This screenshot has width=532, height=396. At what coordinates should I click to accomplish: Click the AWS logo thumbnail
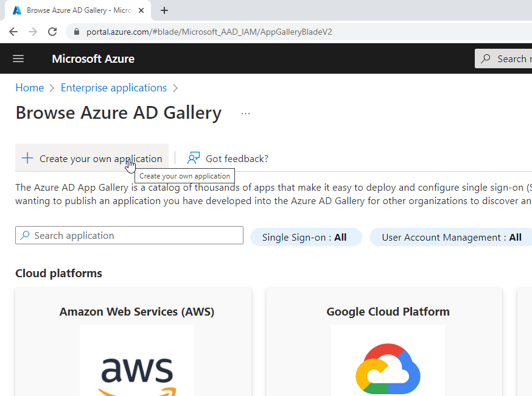pyautogui.click(x=137, y=360)
